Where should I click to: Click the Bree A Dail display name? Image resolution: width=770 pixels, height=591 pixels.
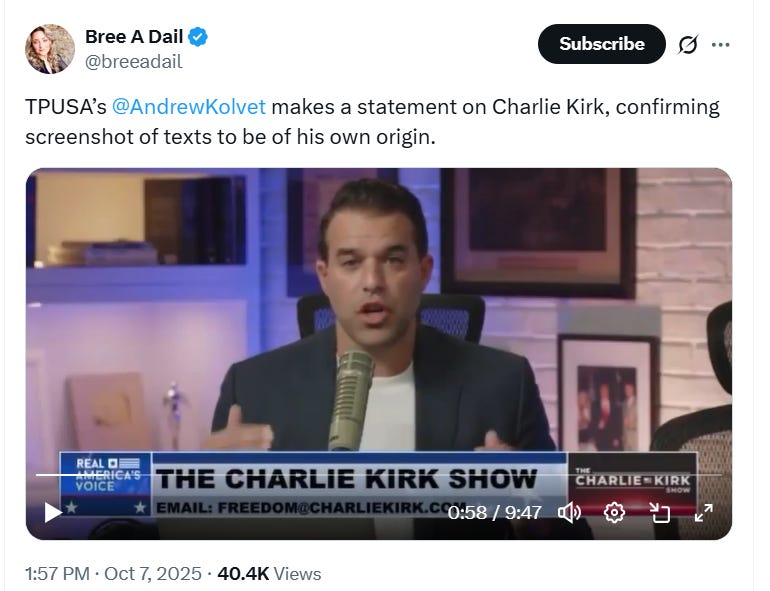click(x=134, y=37)
